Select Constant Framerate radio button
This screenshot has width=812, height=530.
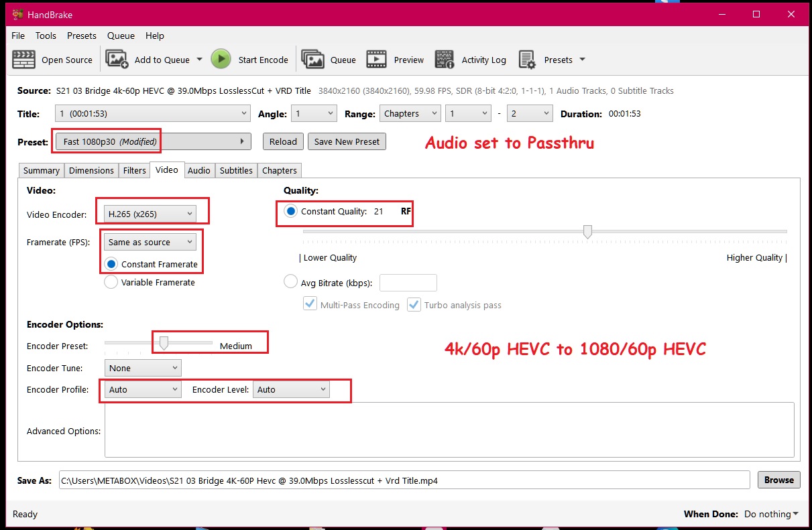click(111, 264)
